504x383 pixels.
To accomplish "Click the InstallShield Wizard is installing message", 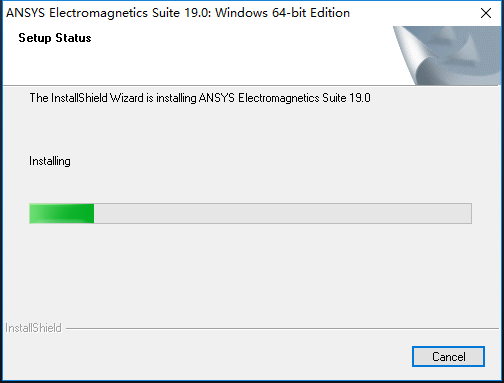I will click(x=200, y=98).
